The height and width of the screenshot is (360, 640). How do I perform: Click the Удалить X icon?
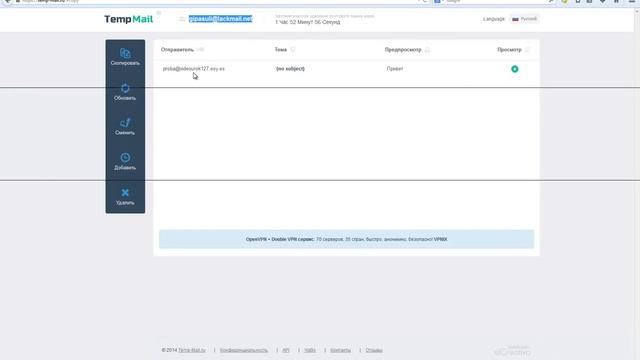click(125, 193)
